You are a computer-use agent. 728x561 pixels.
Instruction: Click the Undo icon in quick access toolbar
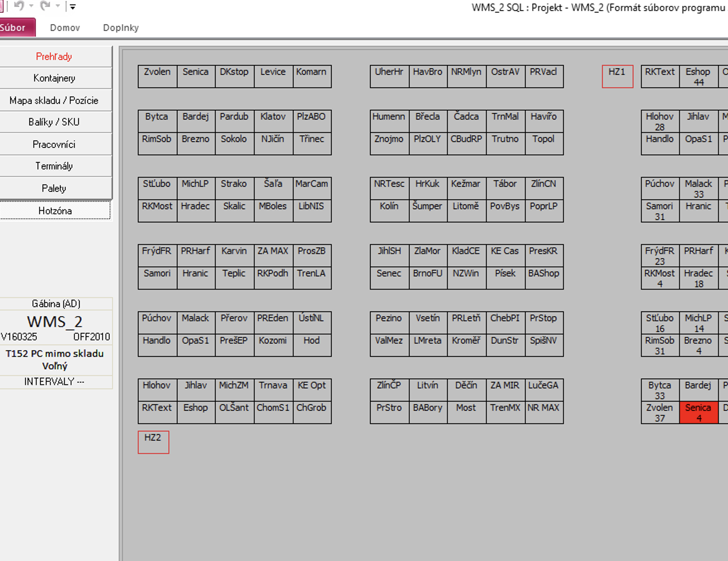click(19, 6)
